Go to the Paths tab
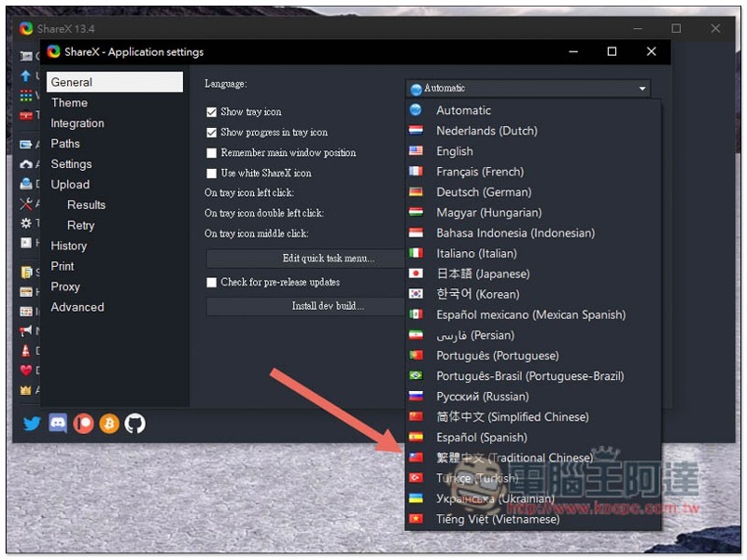 point(115,144)
